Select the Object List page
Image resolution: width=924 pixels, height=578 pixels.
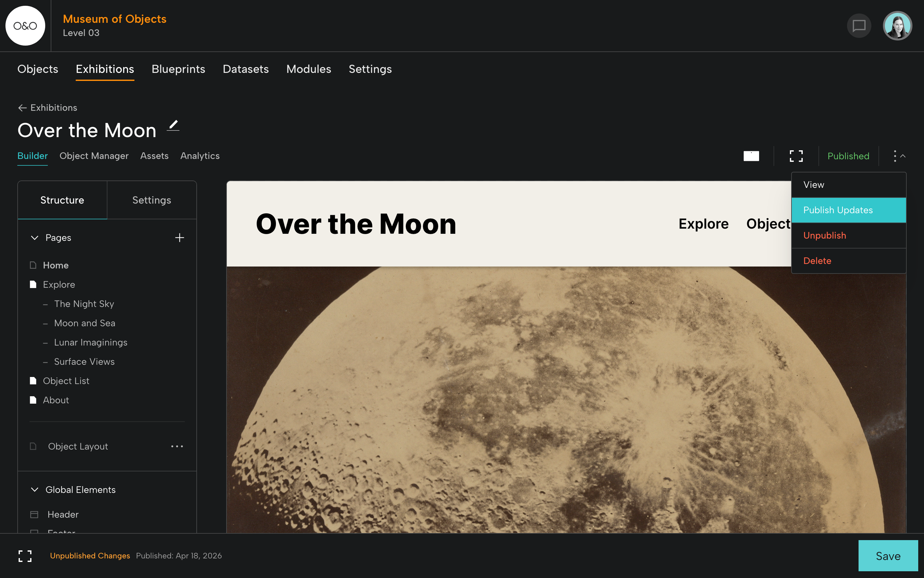coord(66,381)
